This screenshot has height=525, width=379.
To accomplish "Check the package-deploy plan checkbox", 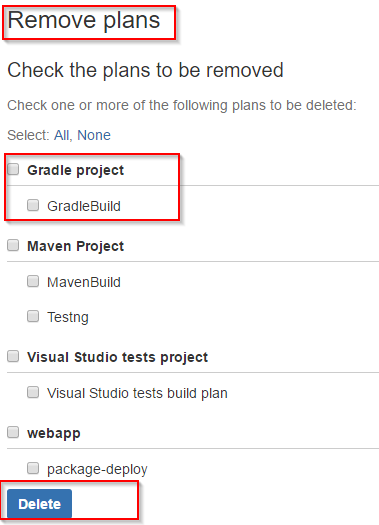I will [x=33, y=468].
